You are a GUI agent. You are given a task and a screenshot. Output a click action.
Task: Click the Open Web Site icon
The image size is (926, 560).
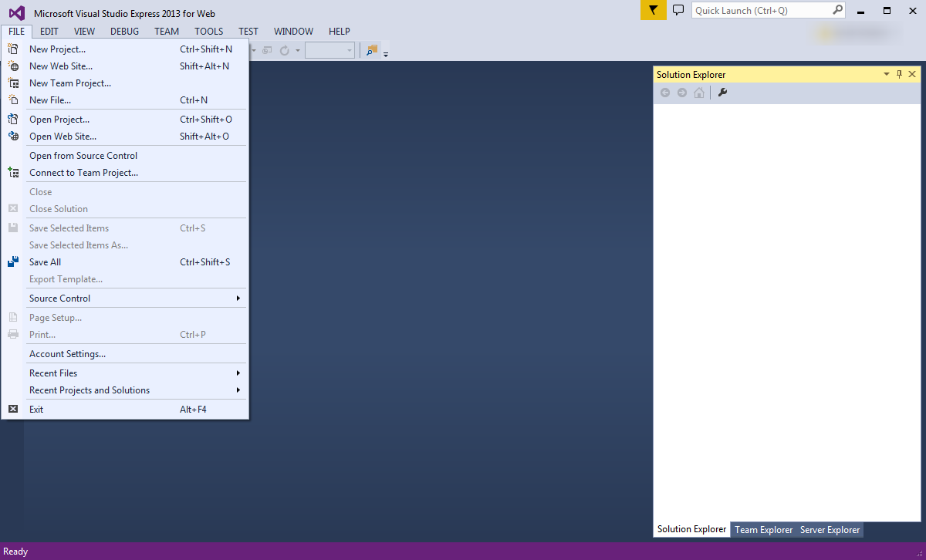click(x=13, y=137)
